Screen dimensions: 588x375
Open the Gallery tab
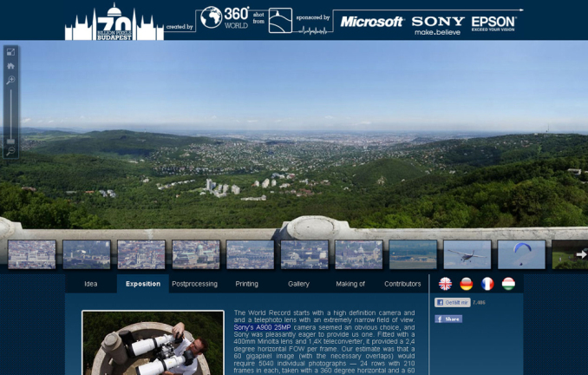coord(298,284)
